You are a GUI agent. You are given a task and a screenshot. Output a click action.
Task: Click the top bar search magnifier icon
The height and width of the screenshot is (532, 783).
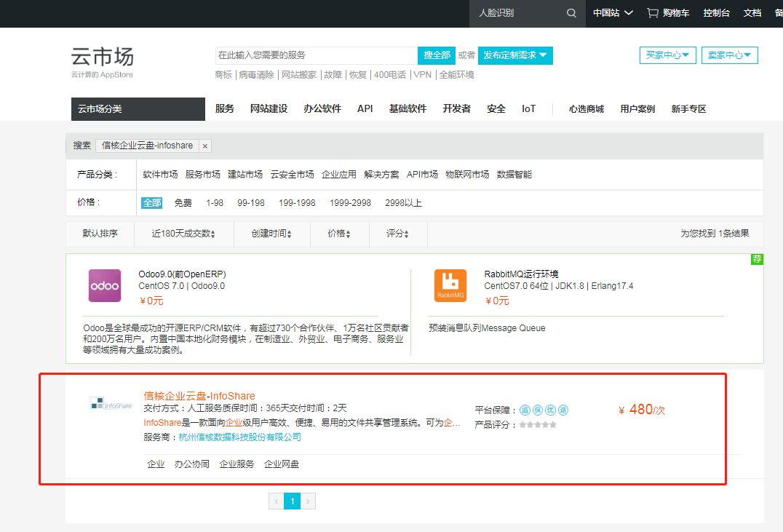[x=571, y=13]
